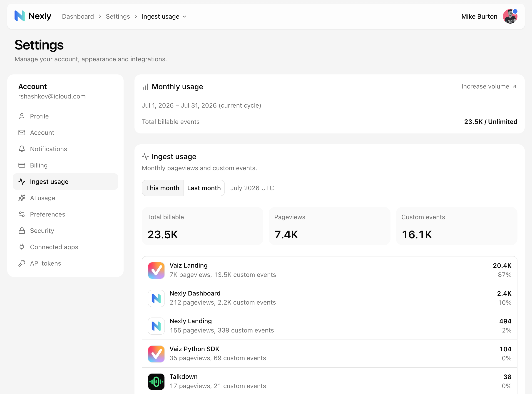Click the Account envelope icon
This screenshot has height=394, width=532.
point(22,132)
